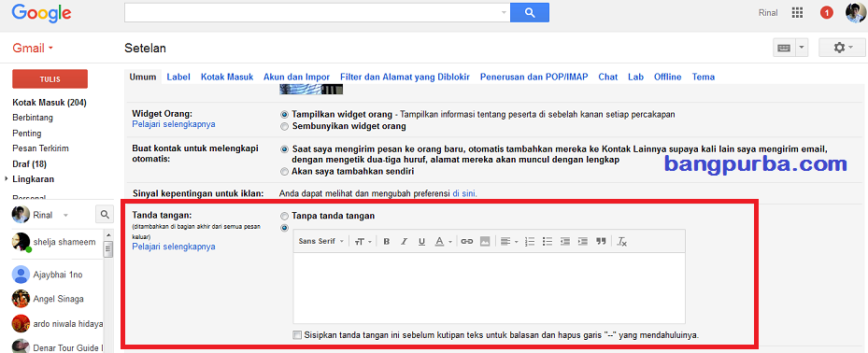
Task: Insert a bulleted list in signature
Action: 548,241
